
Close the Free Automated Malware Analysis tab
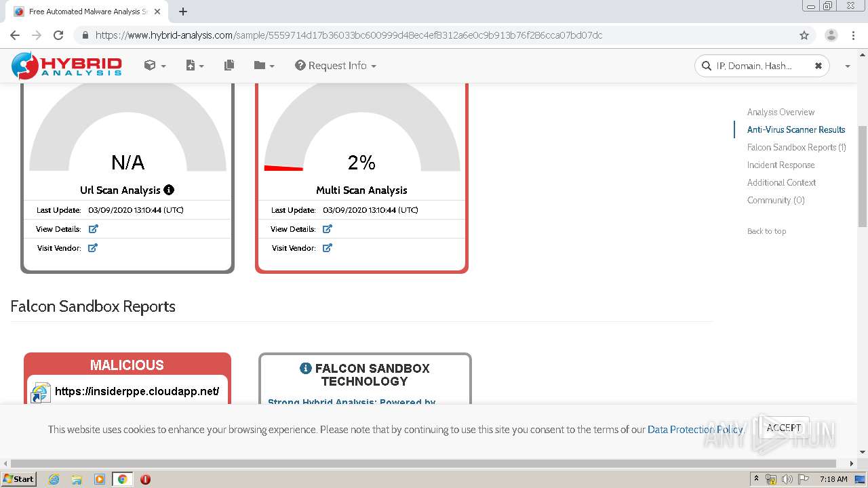158,12
